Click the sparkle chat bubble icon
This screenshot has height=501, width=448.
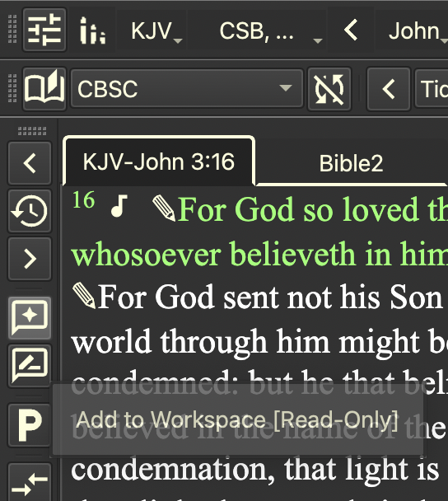coord(30,317)
